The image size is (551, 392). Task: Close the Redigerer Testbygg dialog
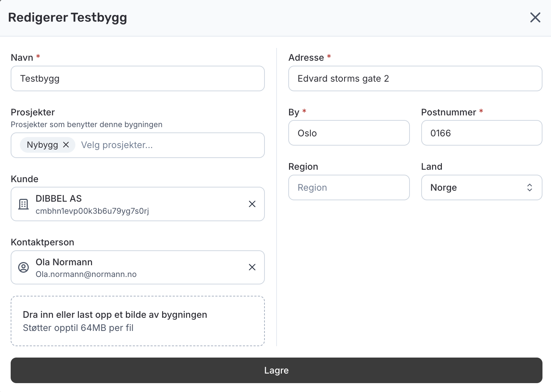[535, 17]
